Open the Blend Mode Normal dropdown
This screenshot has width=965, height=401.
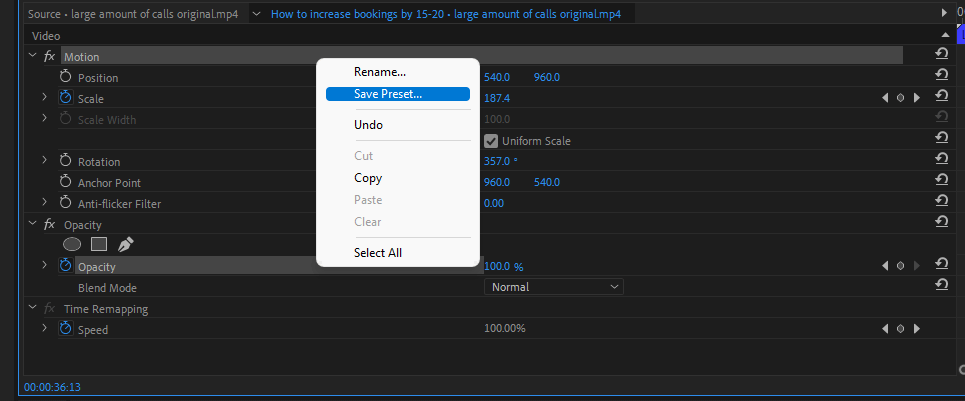point(553,287)
